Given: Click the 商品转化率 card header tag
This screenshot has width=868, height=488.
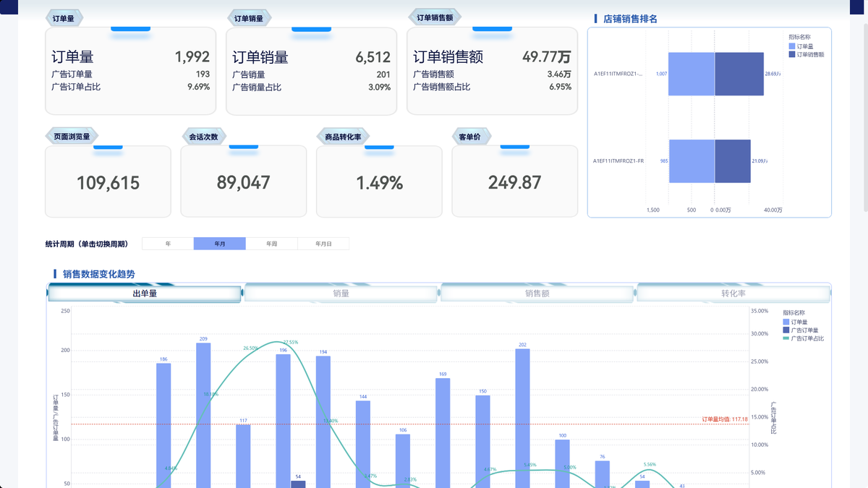Looking at the screenshot, I should pyautogui.click(x=343, y=137).
